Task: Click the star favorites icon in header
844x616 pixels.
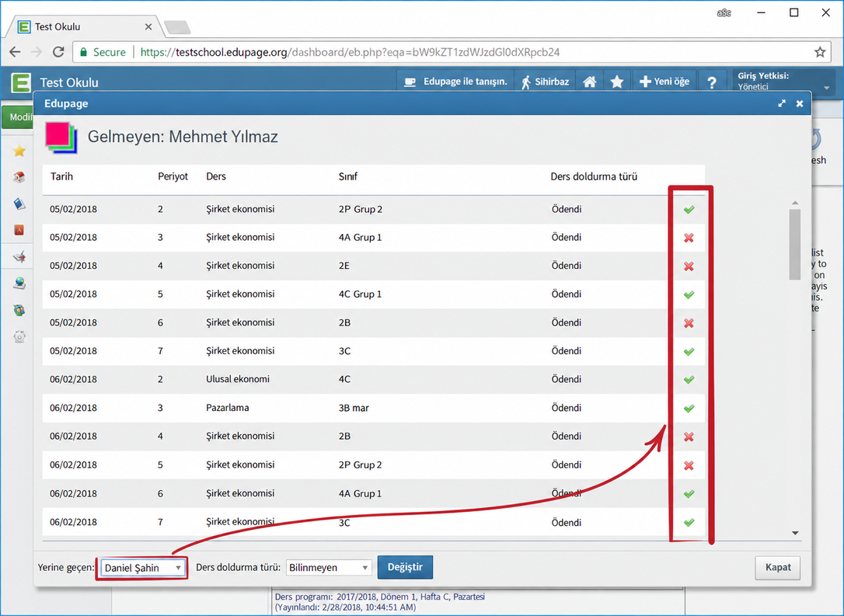Action: tap(617, 82)
